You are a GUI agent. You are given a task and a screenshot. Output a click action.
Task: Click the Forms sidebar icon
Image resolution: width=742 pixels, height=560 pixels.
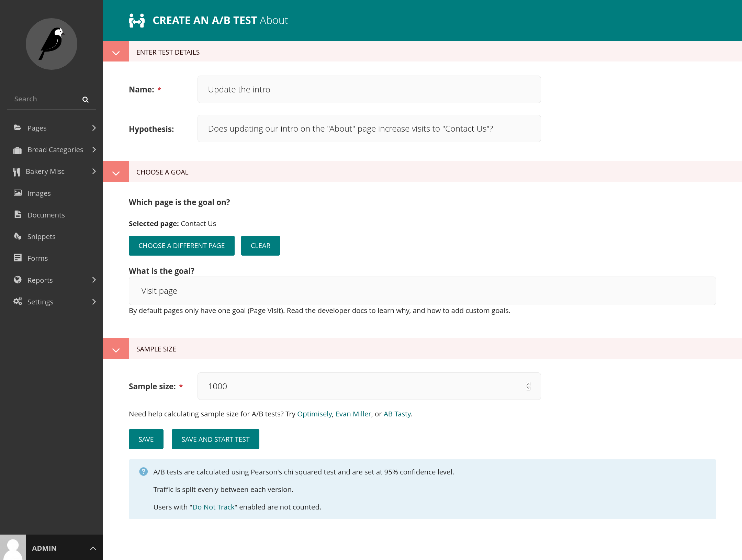[x=17, y=258]
